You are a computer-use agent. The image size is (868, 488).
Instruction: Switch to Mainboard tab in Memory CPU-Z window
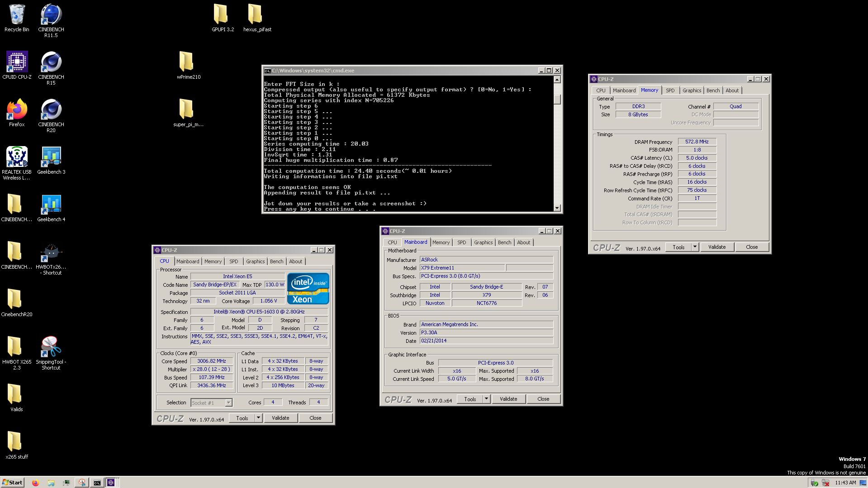[624, 90]
